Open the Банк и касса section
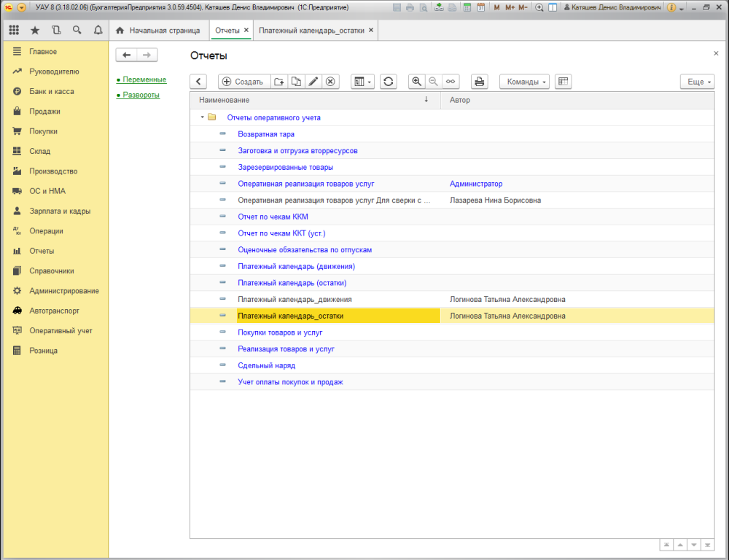This screenshot has height=560, width=729. click(55, 92)
